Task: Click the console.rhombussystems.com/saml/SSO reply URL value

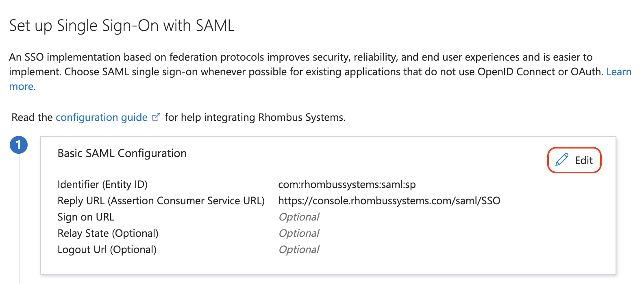Action: 389,201
